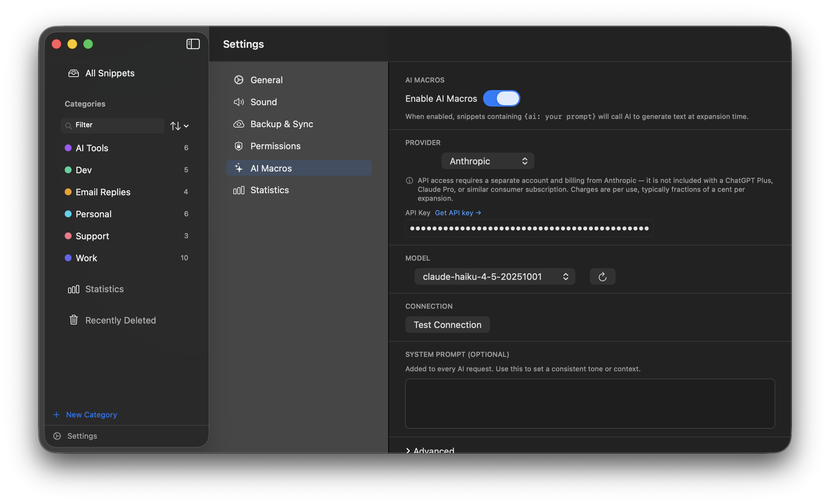The image size is (830, 504).
Task: Open the Permissions settings tab
Action: (298, 146)
